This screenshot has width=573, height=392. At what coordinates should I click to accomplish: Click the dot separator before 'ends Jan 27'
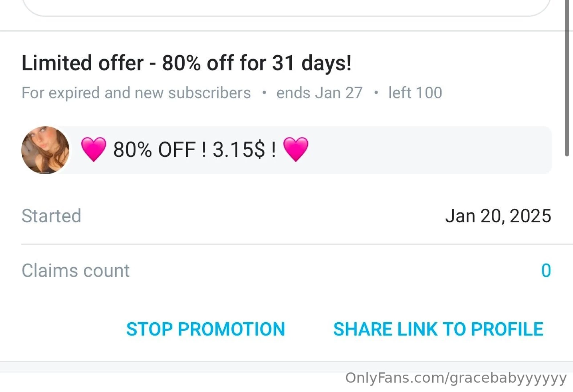click(265, 93)
